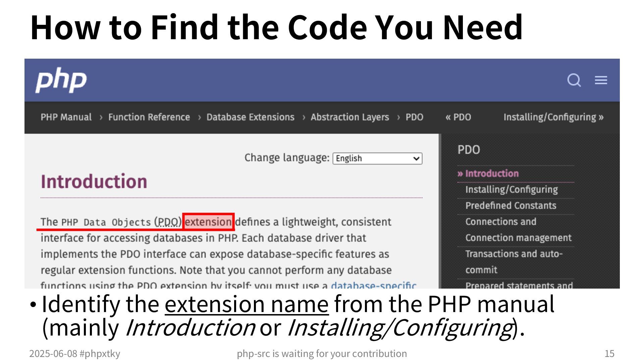
Task: Click the database-specific link in text
Action: [373, 285]
